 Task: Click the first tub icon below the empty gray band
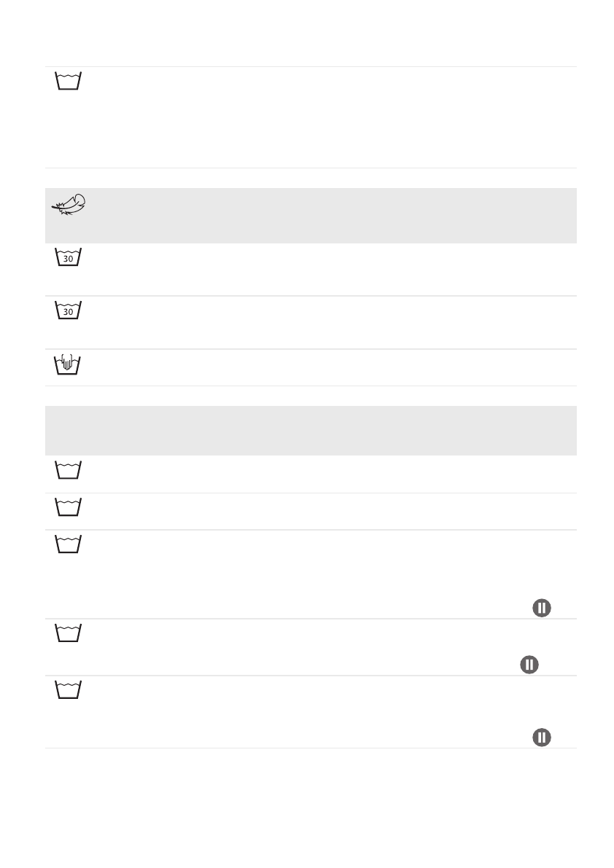click(x=69, y=470)
